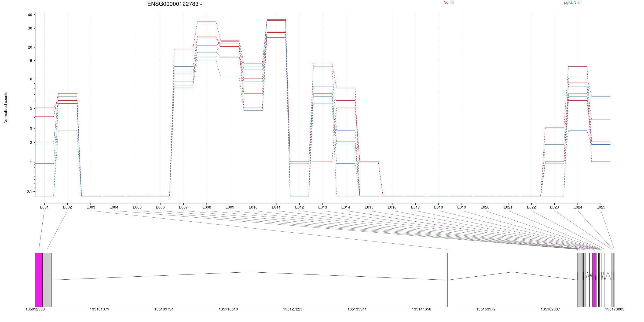
Task: Select the pgKDN-inf legend label
Action: click(573, 2)
